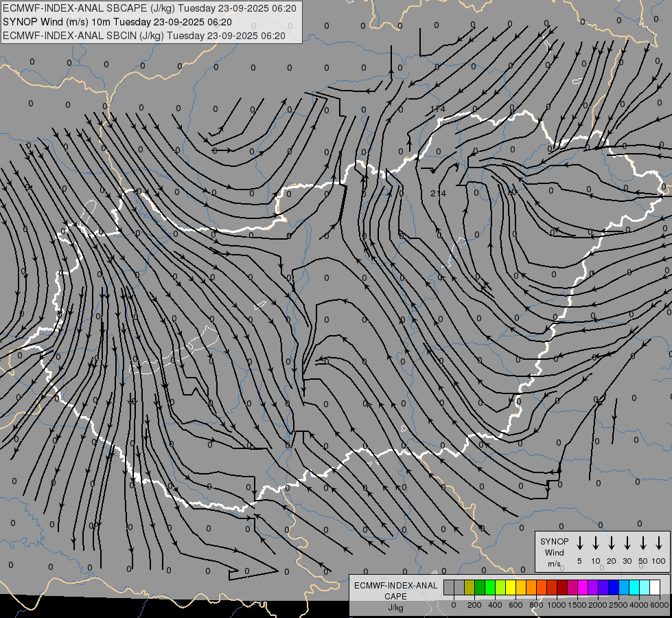Viewport: 672px width, 618px height.
Task: Click the m/s unit in wind legend
Action: [554, 564]
